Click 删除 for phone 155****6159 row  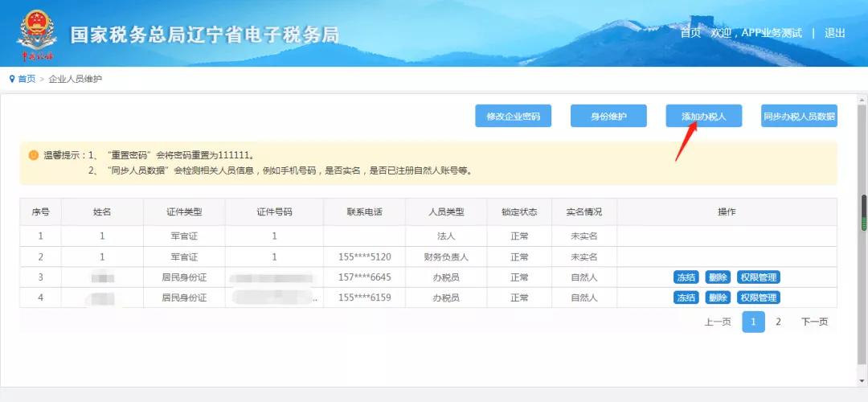(718, 298)
